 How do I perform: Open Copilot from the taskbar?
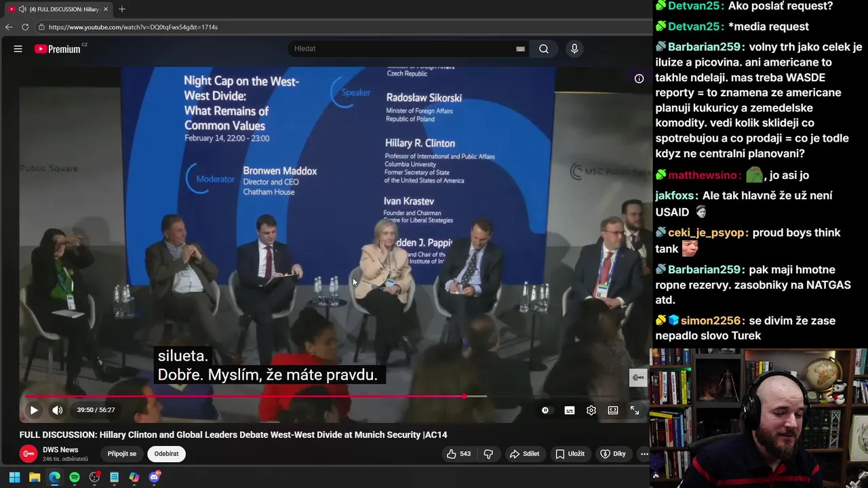point(134,477)
